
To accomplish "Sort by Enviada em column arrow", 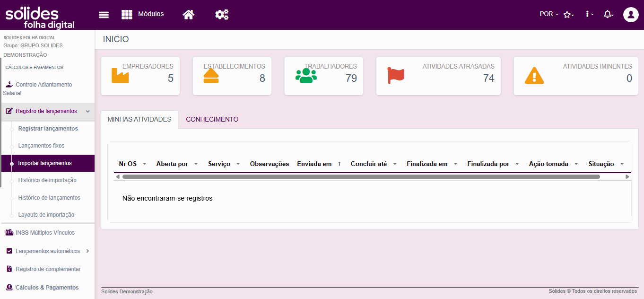I will pos(339,164).
